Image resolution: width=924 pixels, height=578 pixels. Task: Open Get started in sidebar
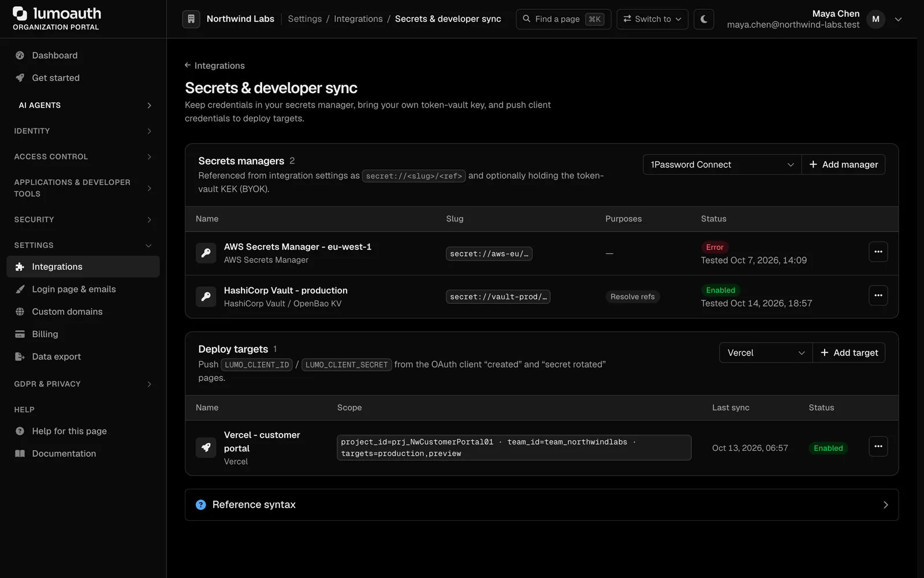pyautogui.click(x=83, y=78)
